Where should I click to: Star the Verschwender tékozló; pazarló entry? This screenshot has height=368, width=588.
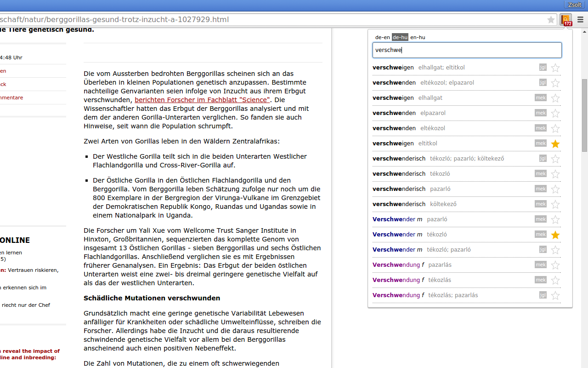(x=555, y=250)
